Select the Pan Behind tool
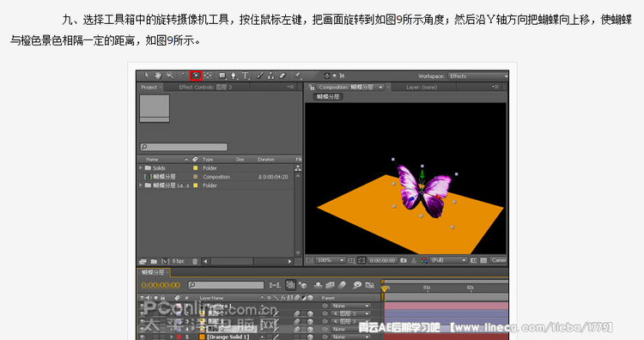 pos(208,76)
